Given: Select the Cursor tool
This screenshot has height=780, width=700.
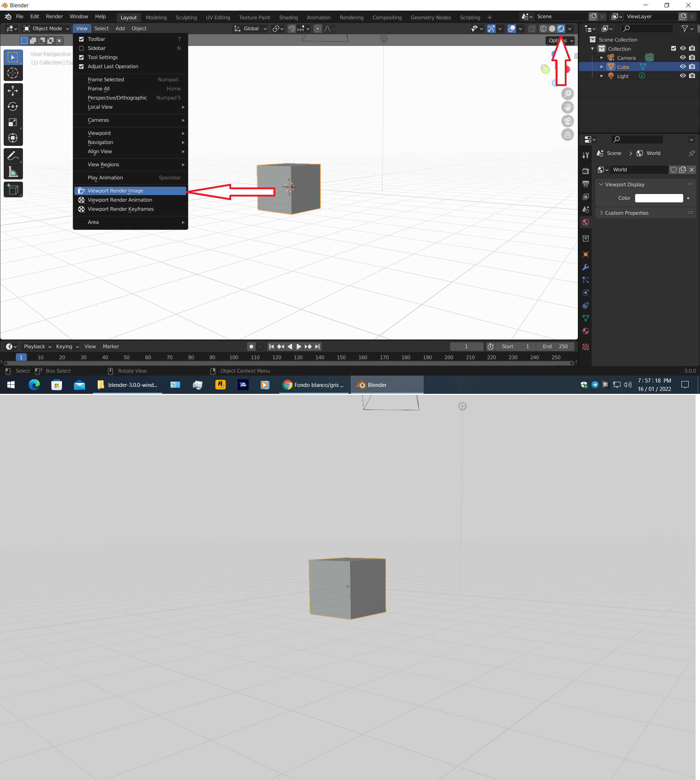Looking at the screenshot, I should (x=13, y=73).
